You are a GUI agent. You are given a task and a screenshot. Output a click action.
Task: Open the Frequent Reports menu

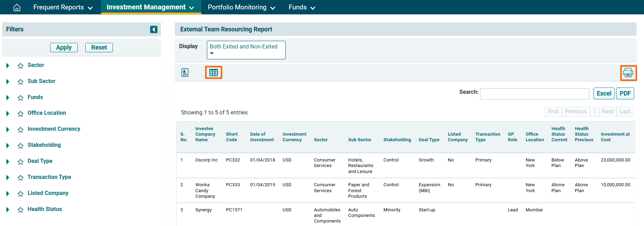[x=63, y=7]
